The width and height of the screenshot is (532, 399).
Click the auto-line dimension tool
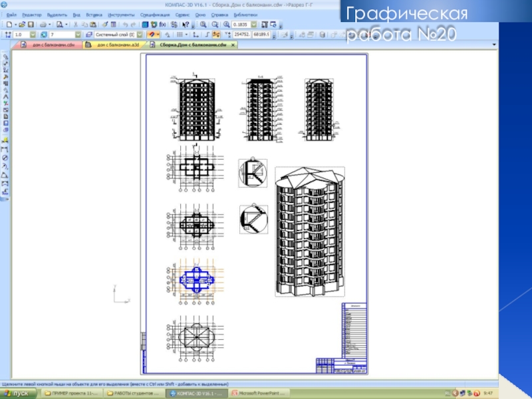pyautogui.click(x=5, y=140)
